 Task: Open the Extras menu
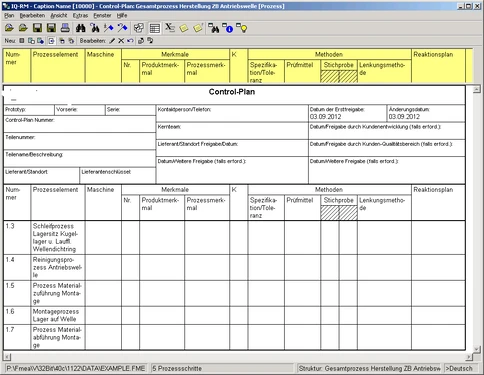(80, 15)
